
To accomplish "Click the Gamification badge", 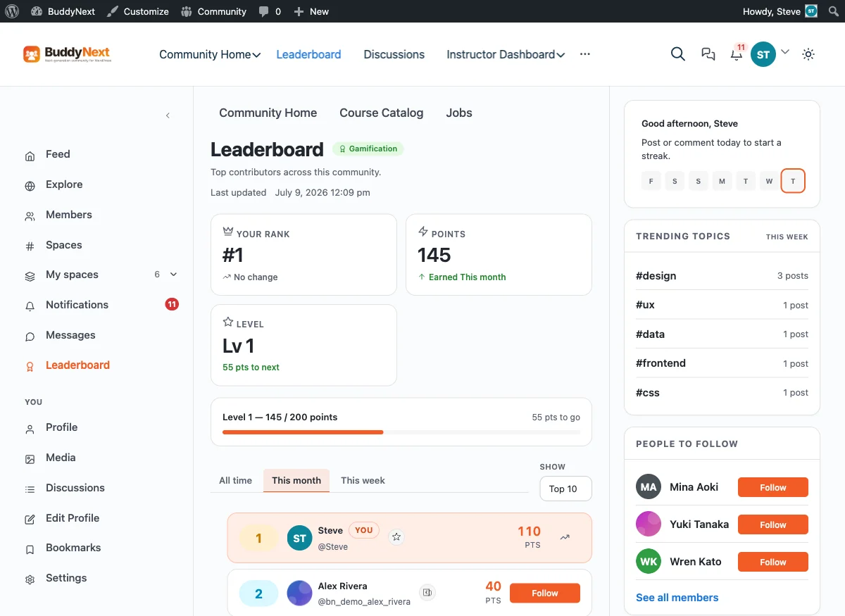I will coord(368,149).
